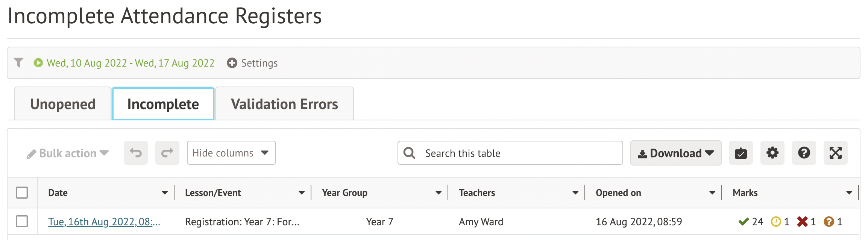
Task: Toggle the select-all header checkbox
Action: 22,193
